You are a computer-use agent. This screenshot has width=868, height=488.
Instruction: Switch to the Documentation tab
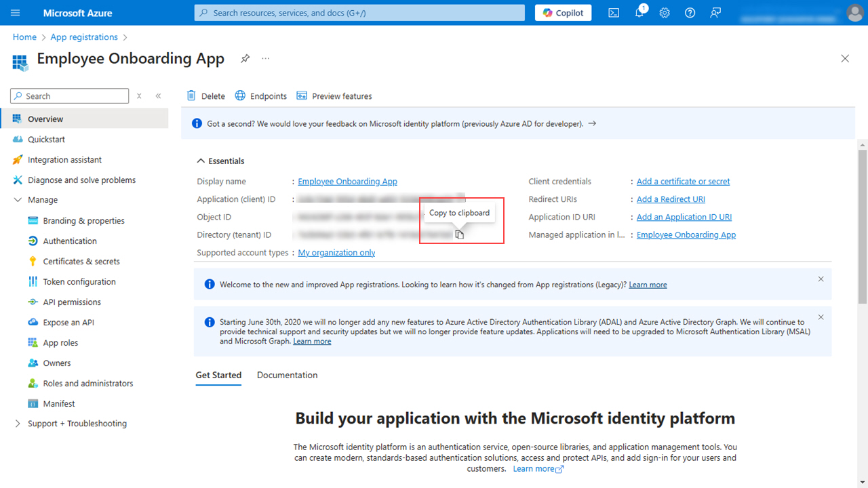[287, 375]
